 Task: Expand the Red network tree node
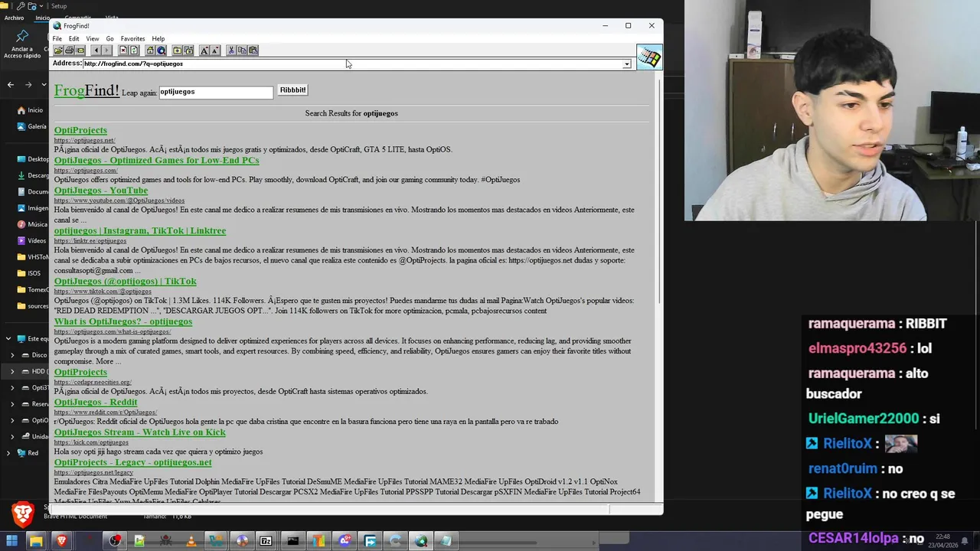[8, 453]
